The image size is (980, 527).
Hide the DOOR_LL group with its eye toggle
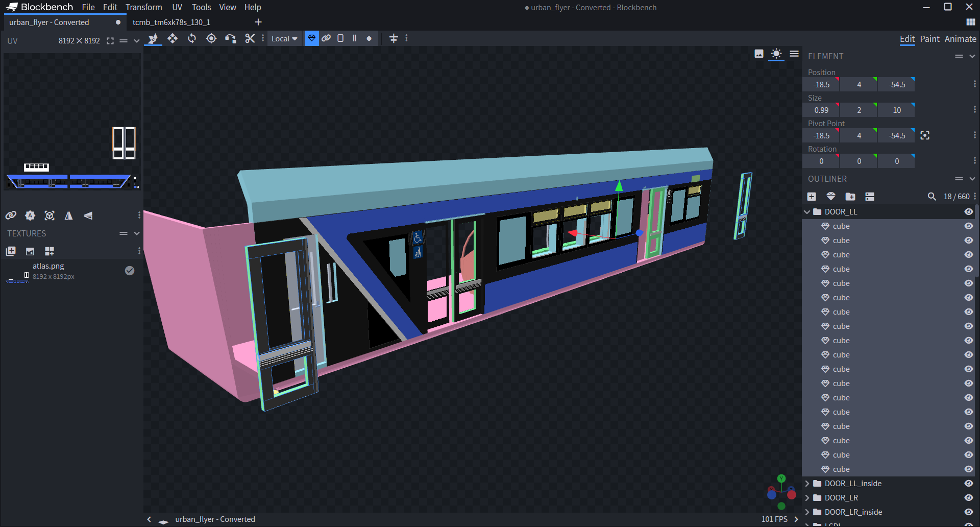click(968, 211)
